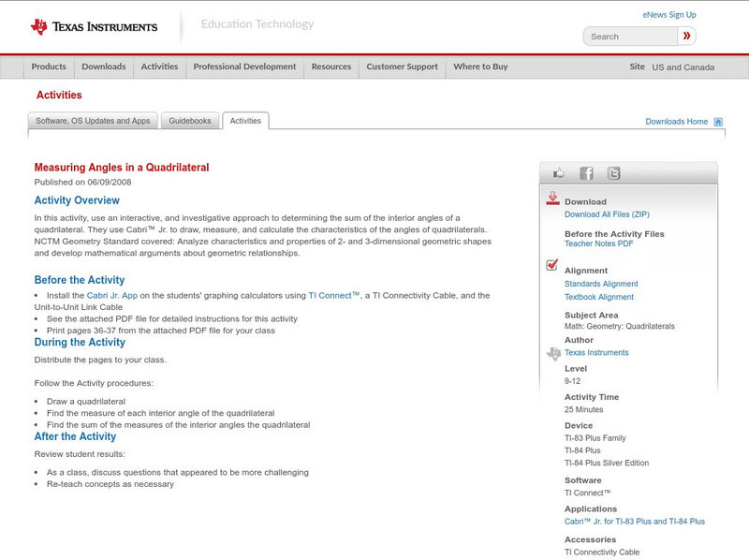Click the red Activities page heading

(59, 96)
